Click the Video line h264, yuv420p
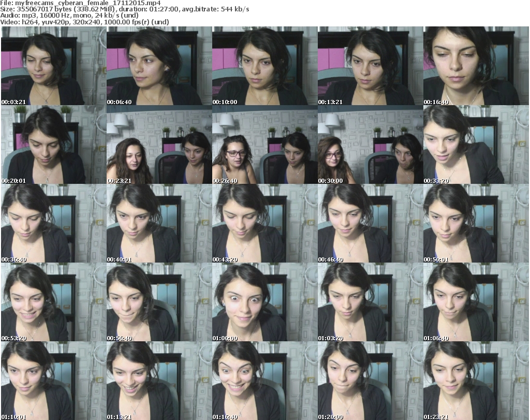Viewport: 530px width, 420px height. click(84, 22)
